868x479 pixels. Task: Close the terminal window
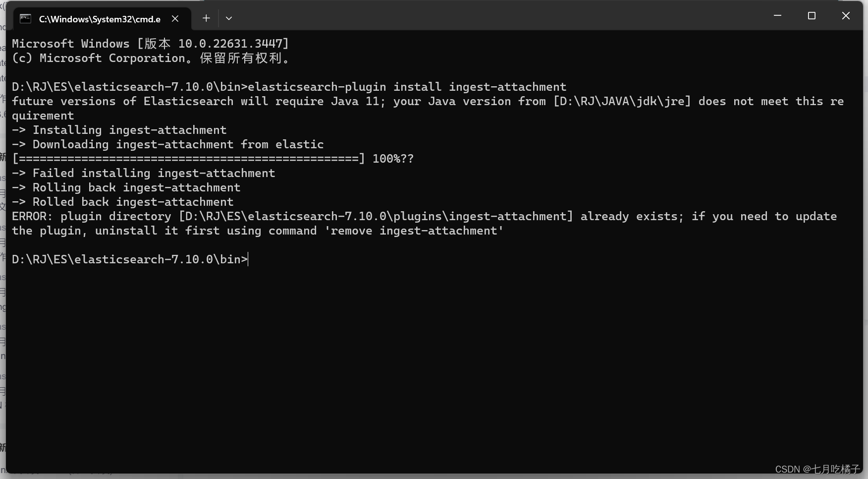point(846,16)
